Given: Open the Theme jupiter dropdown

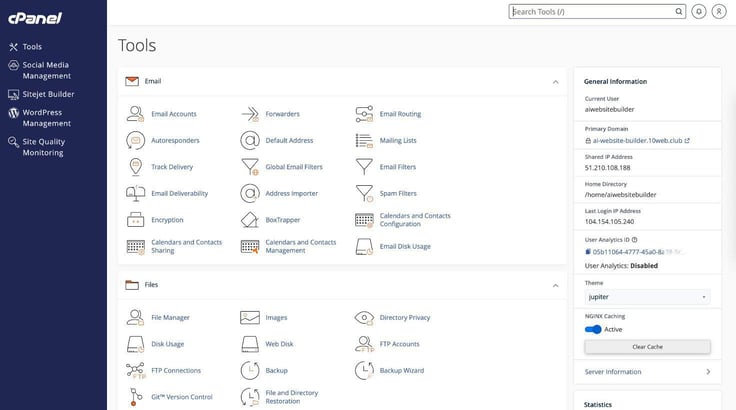Looking at the screenshot, I should (647, 297).
